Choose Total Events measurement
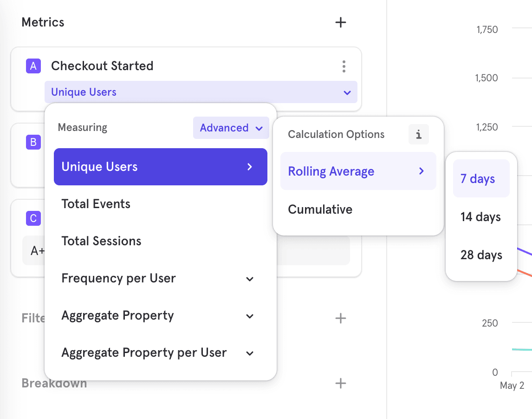 tap(96, 204)
